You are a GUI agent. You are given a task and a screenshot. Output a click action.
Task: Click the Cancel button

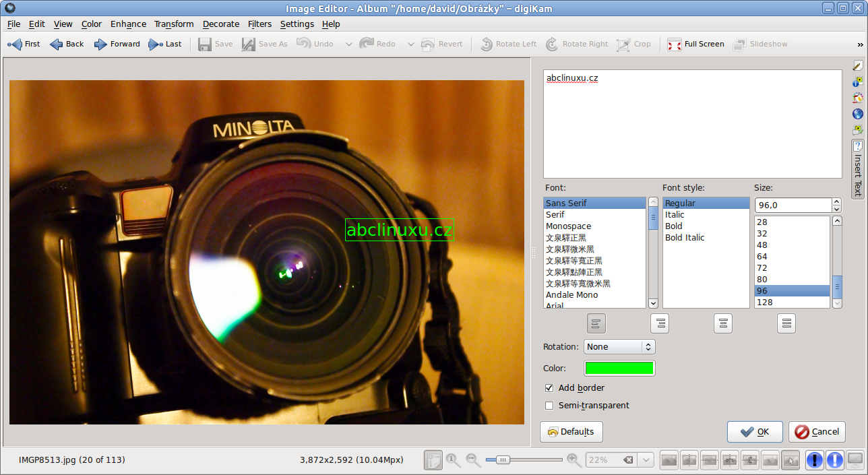(817, 432)
